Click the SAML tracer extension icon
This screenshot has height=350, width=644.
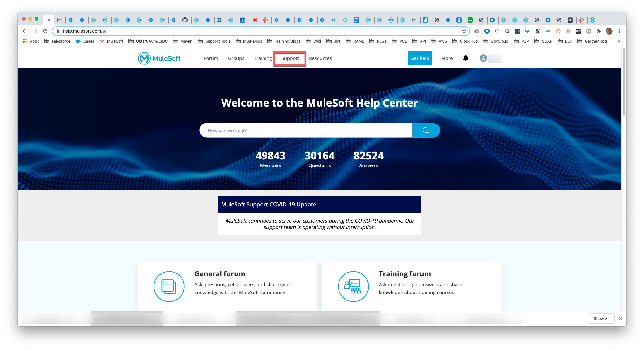click(x=548, y=31)
